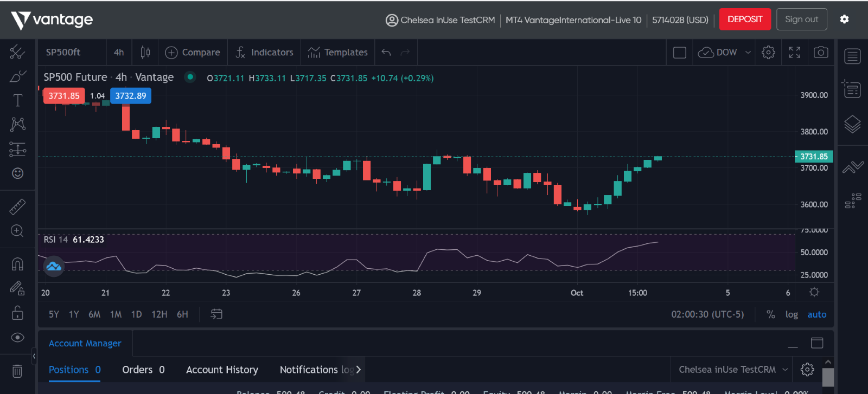Take a chart snapshot with camera icon
Image resolution: width=868 pixels, height=394 pixels.
[821, 52]
